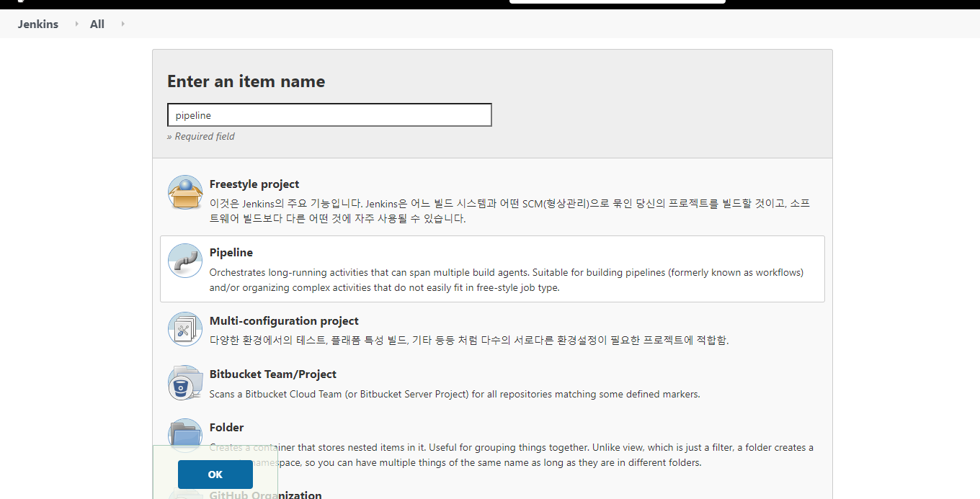Open the All breadcrumb link
Image resolution: width=980 pixels, height=499 pixels.
click(97, 24)
